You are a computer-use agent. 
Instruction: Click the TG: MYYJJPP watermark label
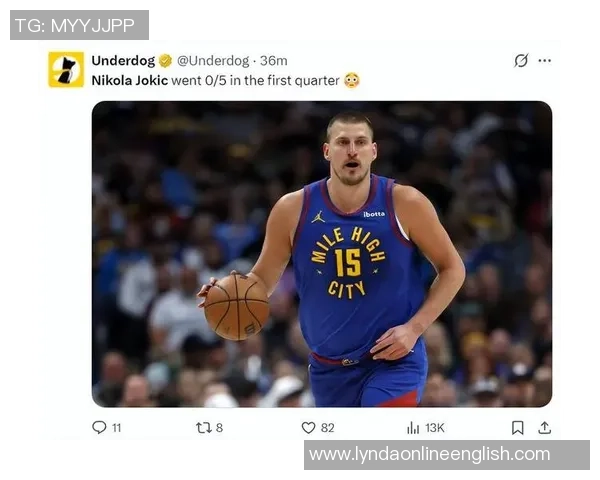[x=79, y=25]
